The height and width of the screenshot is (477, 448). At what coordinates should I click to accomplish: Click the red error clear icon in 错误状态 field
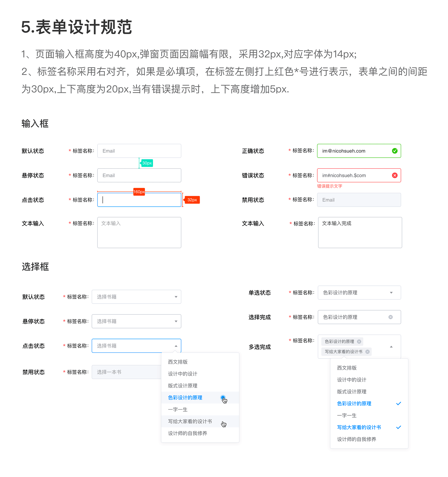pos(395,175)
